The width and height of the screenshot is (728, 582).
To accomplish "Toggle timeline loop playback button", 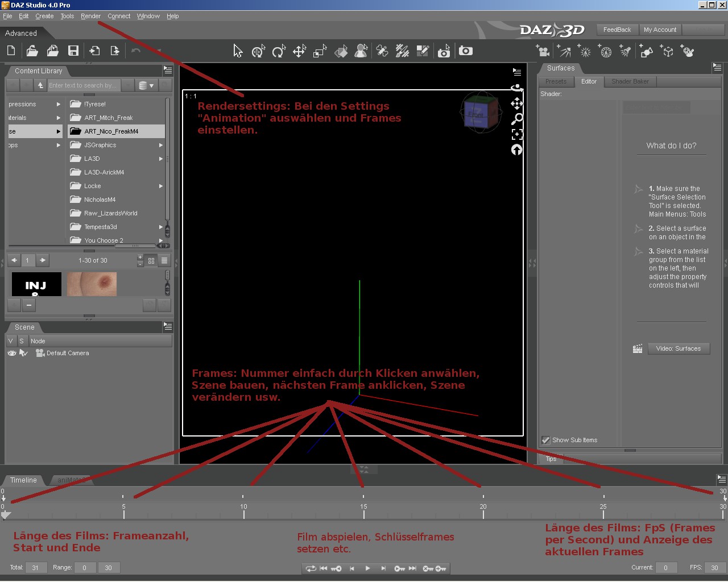I will 311,568.
